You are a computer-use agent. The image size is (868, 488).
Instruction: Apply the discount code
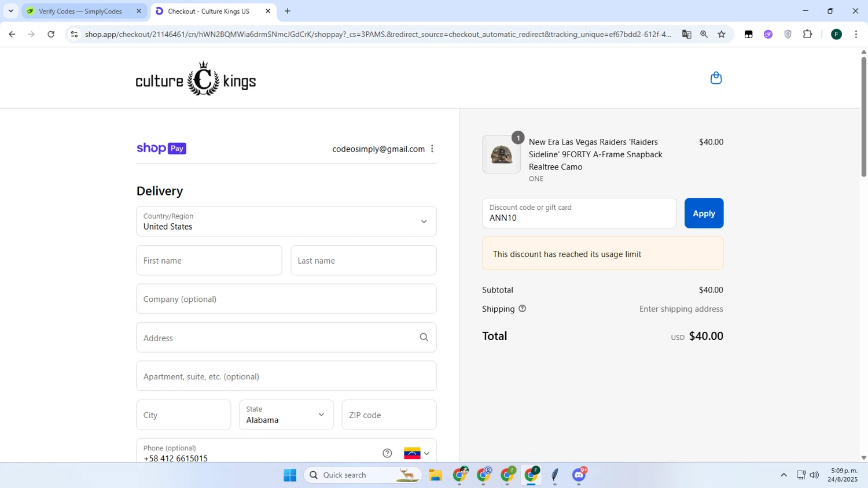[704, 213]
